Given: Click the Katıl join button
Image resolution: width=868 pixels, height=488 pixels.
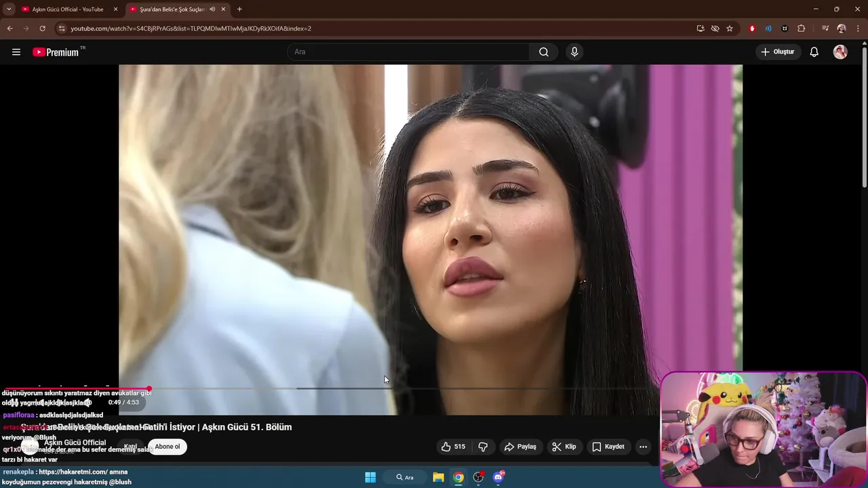Looking at the screenshot, I should pos(130,447).
